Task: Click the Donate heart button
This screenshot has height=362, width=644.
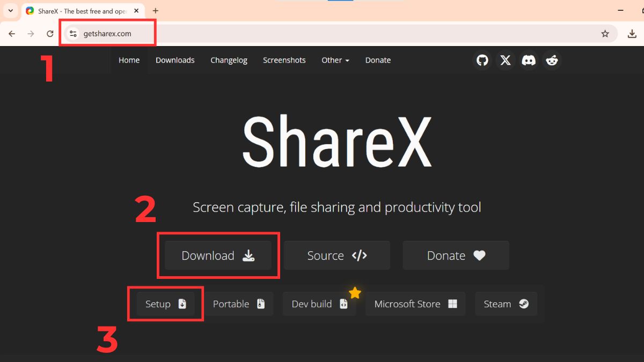Action: coord(456,255)
